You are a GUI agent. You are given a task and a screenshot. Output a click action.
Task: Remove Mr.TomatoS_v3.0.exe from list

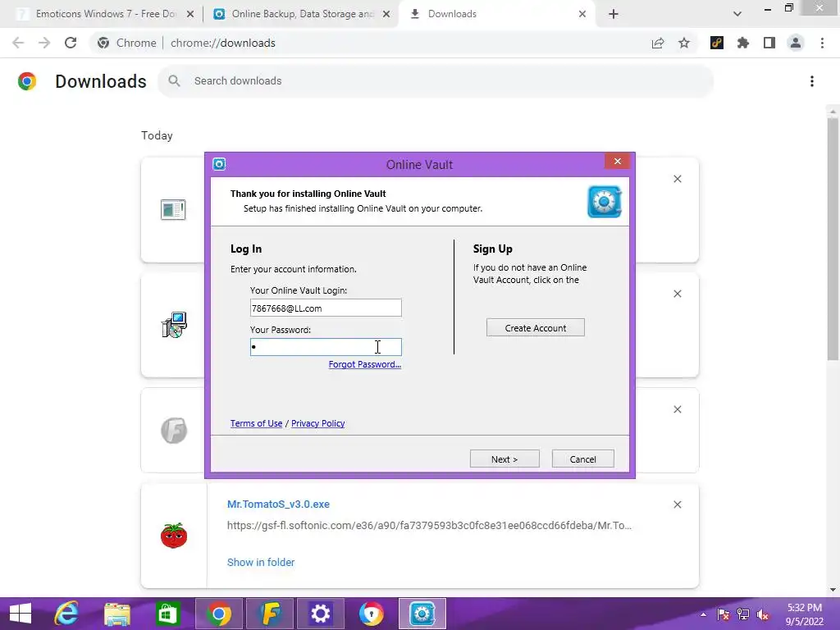677,504
